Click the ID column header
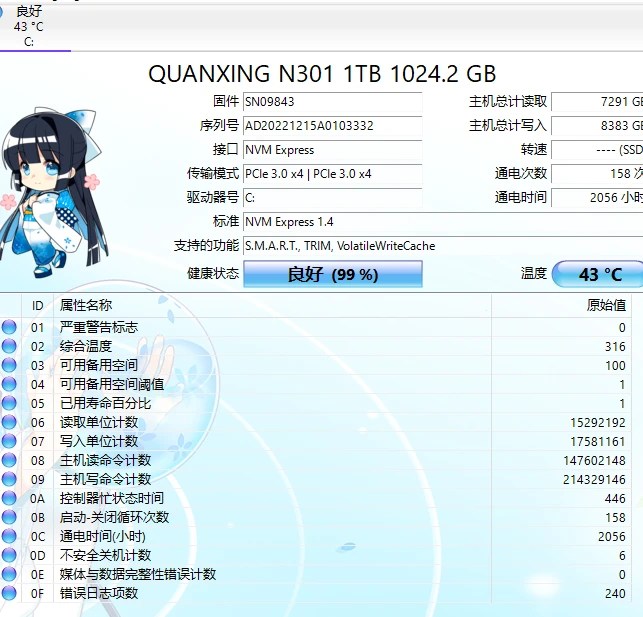Screen dimensions: 643x617 click(37, 306)
